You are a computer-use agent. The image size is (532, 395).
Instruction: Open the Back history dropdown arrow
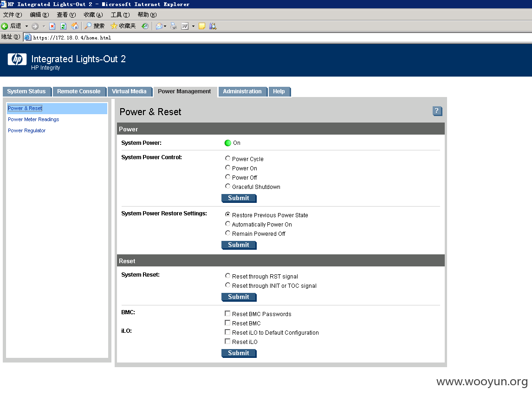pos(26,26)
